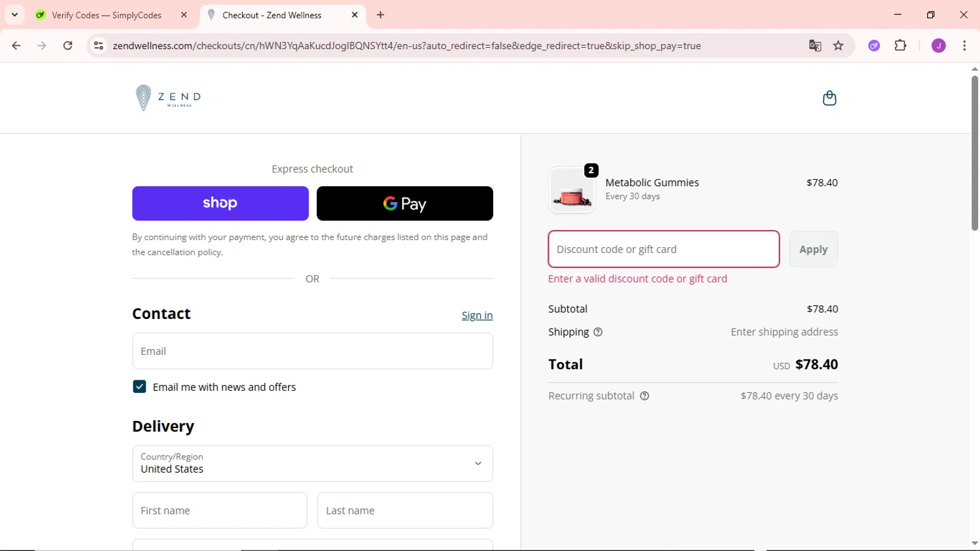Viewport: 980px width, 551px height.
Task: Click the Zend Wellness logo
Action: pos(169,98)
